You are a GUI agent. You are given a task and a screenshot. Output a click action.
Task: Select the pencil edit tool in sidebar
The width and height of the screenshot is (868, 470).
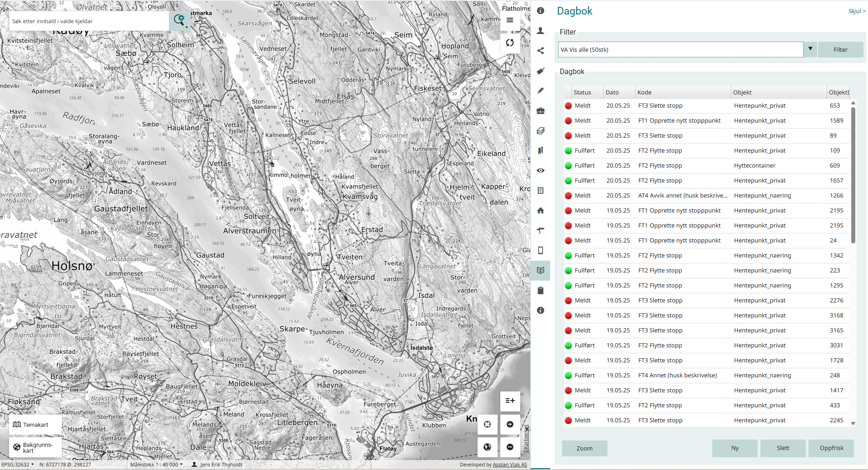point(540,91)
